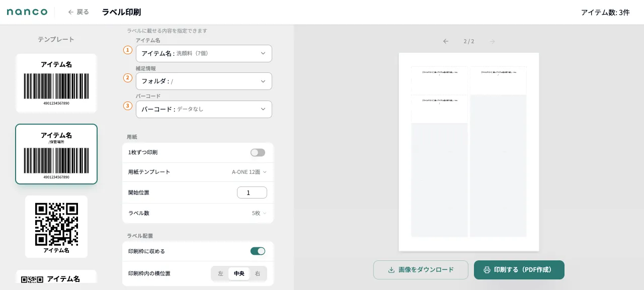
Task: Go to the previous preview page arrow
Action: (446, 41)
